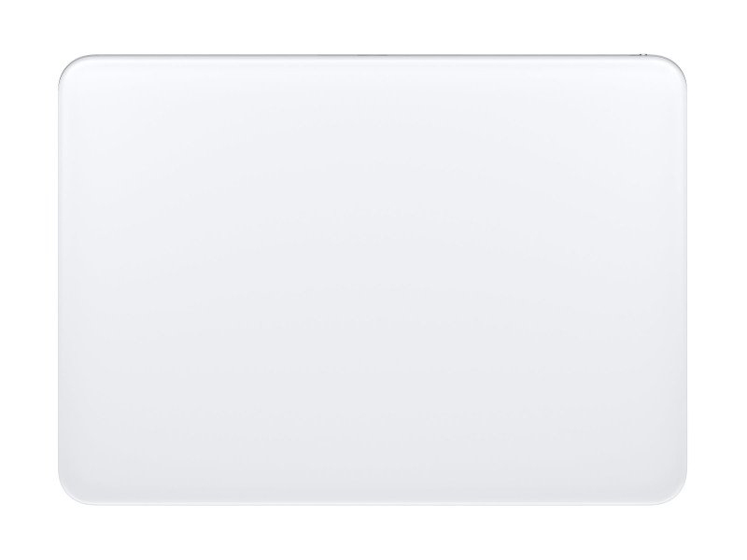Click the darker shaded lower part of the trackpad

coord(373,453)
